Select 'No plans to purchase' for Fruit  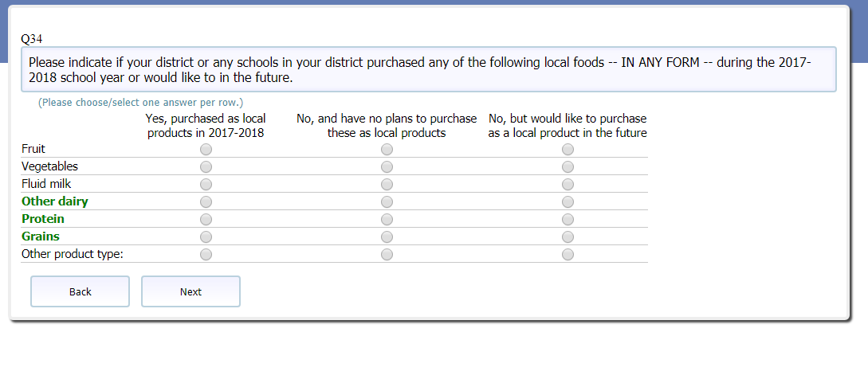pos(387,150)
